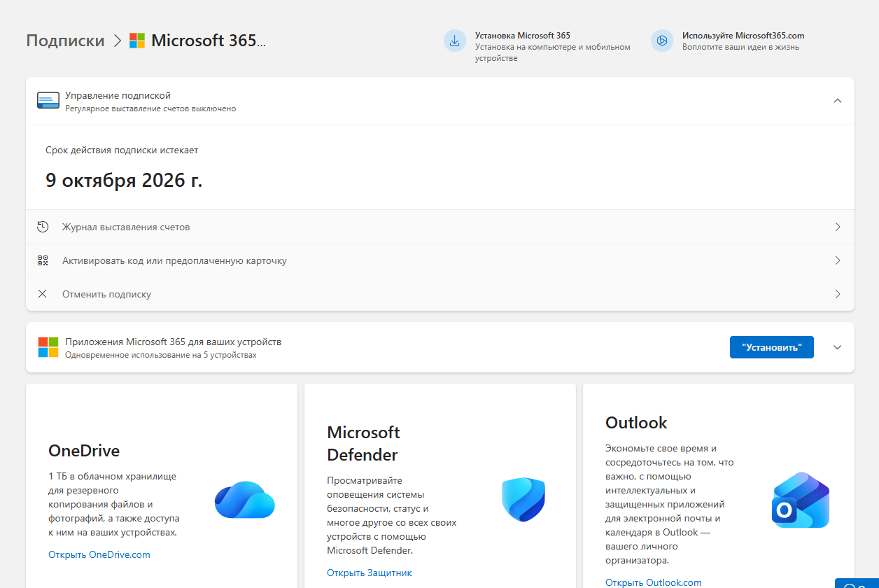Collapse the Управление подпиской section
Image resolution: width=879 pixels, height=588 pixels.
pyautogui.click(x=838, y=101)
